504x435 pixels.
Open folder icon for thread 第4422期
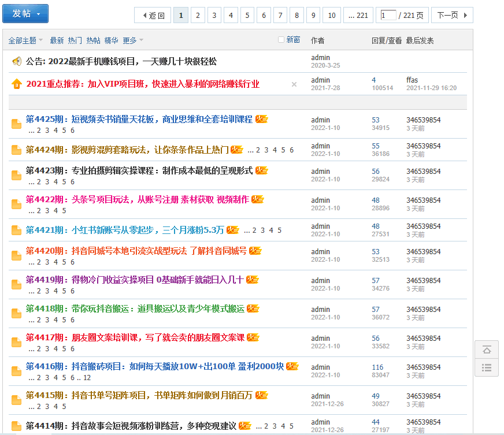point(16,205)
